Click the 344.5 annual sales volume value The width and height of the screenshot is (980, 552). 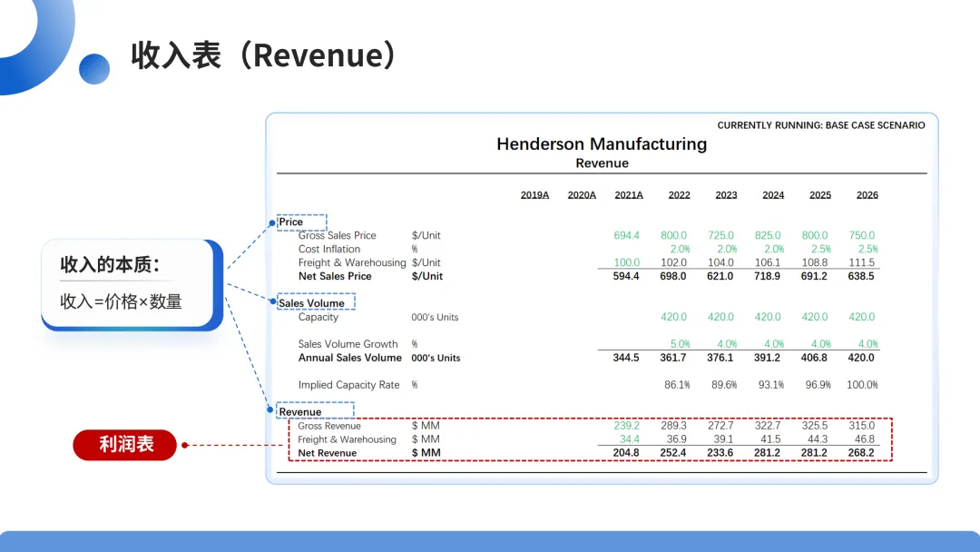625,359
